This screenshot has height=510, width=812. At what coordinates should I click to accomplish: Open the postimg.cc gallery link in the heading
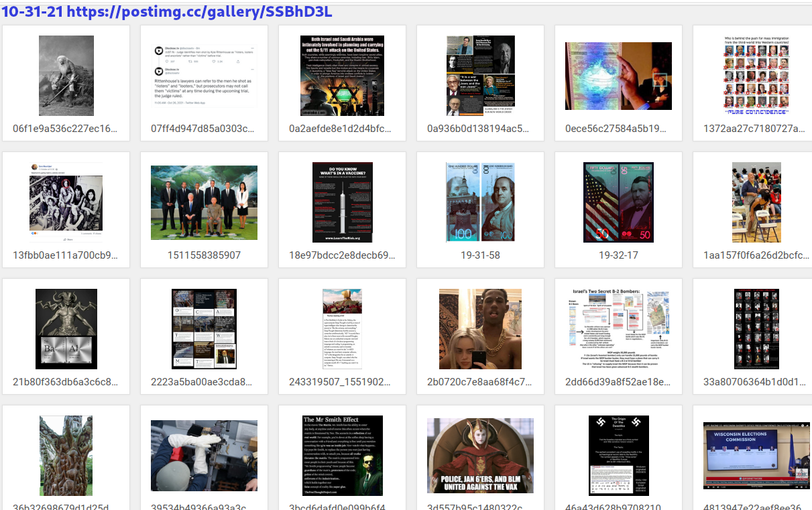(199, 11)
